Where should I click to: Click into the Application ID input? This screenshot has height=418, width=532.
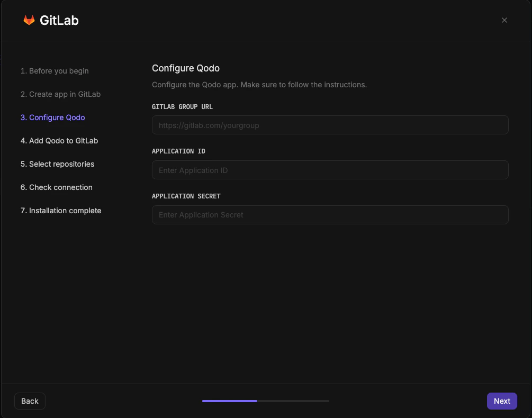(330, 170)
